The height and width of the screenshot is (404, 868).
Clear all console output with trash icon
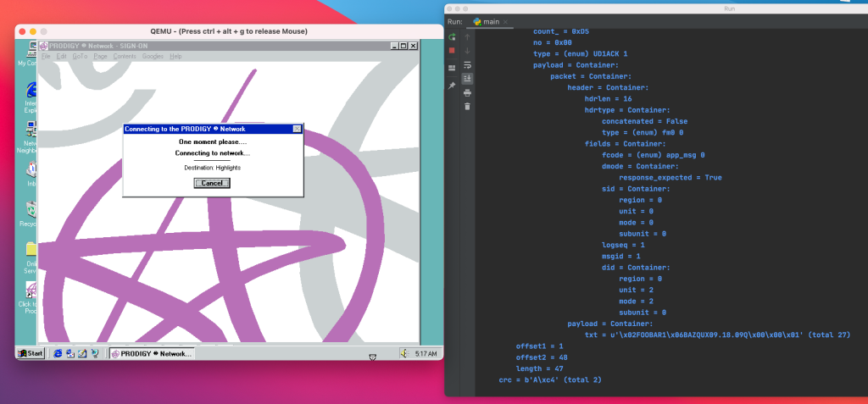coord(467,106)
